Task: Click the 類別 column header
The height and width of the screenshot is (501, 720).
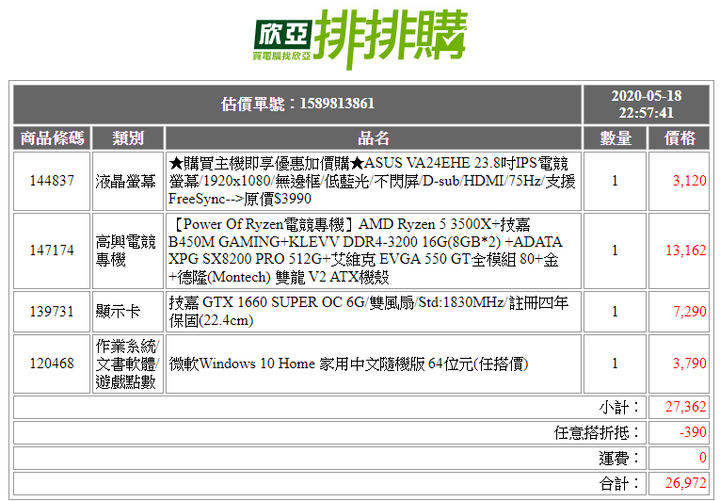Action: pyautogui.click(x=128, y=138)
